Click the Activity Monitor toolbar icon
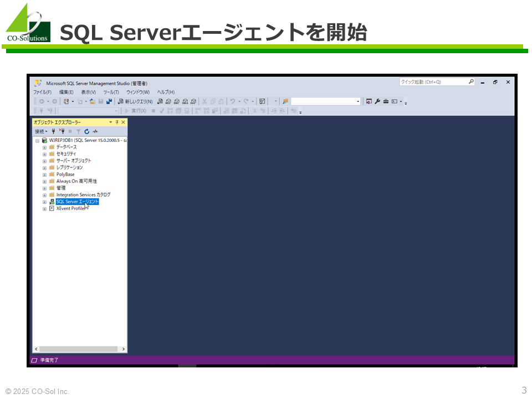This screenshot has width=532, height=399. click(262, 101)
